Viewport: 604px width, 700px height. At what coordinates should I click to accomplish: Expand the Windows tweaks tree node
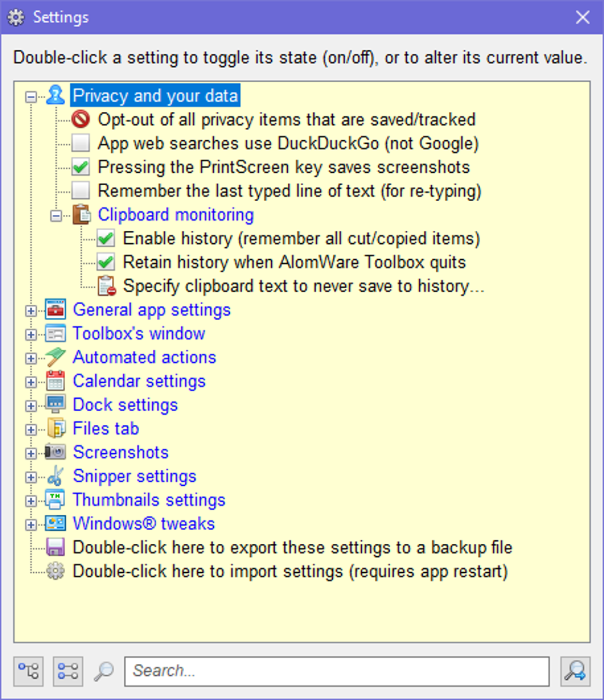point(31,523)
